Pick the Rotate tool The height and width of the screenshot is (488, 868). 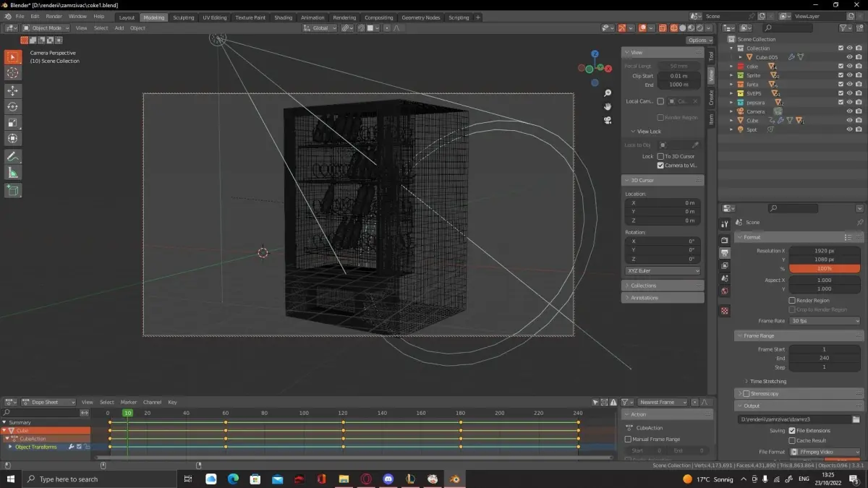coord(13,106)
